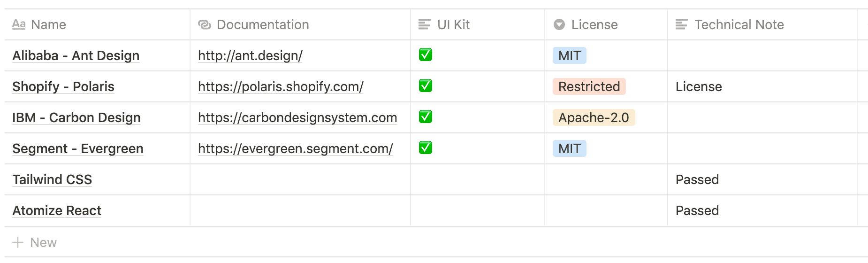Click the link icon beside Documentation header

[205, 24]
